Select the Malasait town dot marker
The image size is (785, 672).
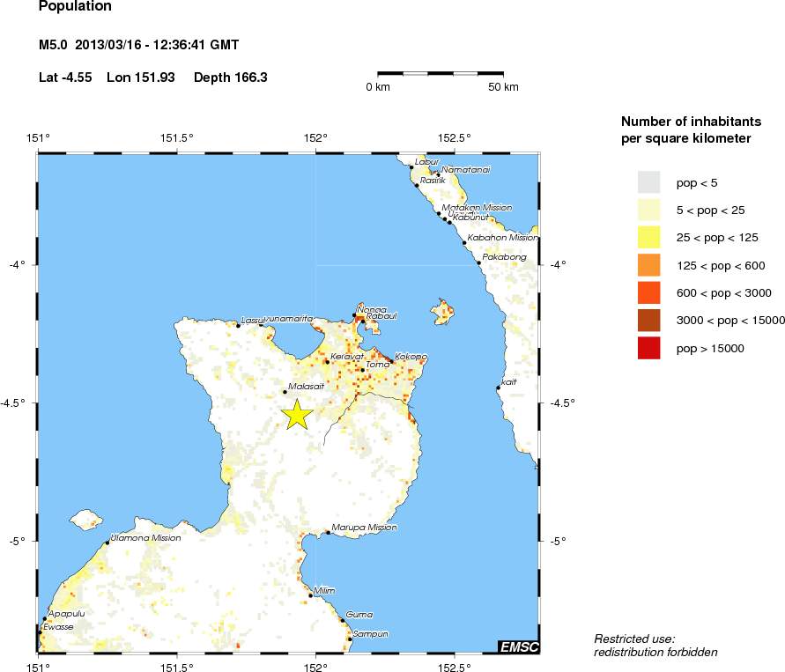[285, 392]
